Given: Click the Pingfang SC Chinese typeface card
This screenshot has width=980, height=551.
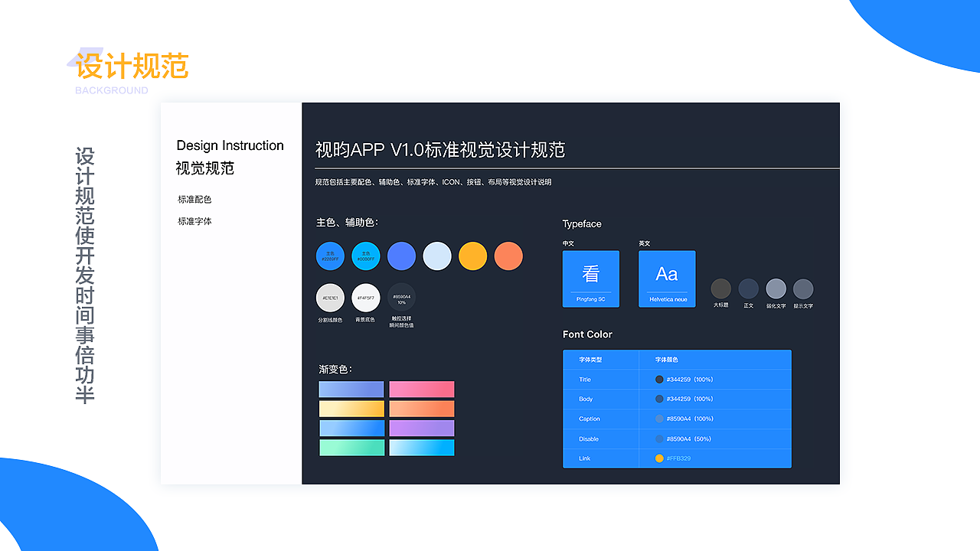Looking at the screenshot, I should pos(590,279).
